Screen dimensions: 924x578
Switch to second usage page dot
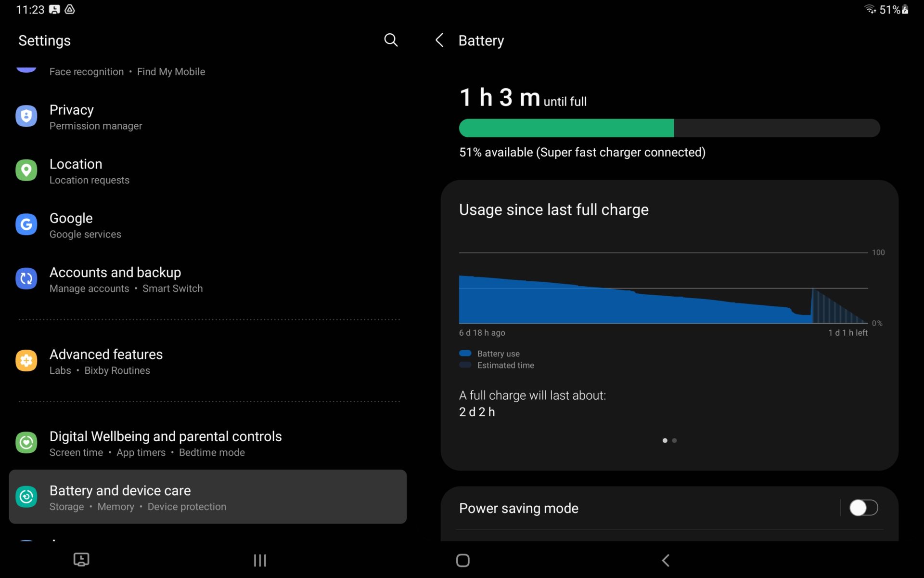pyautogui.click(x=674, y=440)
